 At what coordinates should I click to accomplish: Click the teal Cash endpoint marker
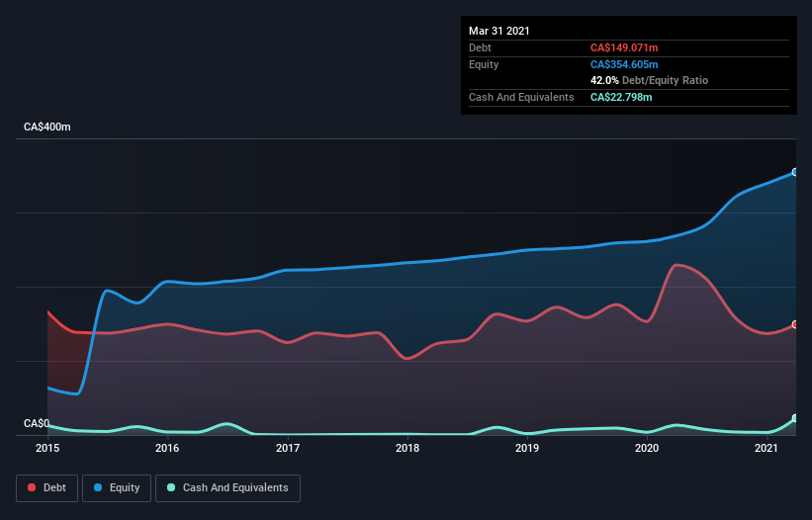tap(795, 418)
